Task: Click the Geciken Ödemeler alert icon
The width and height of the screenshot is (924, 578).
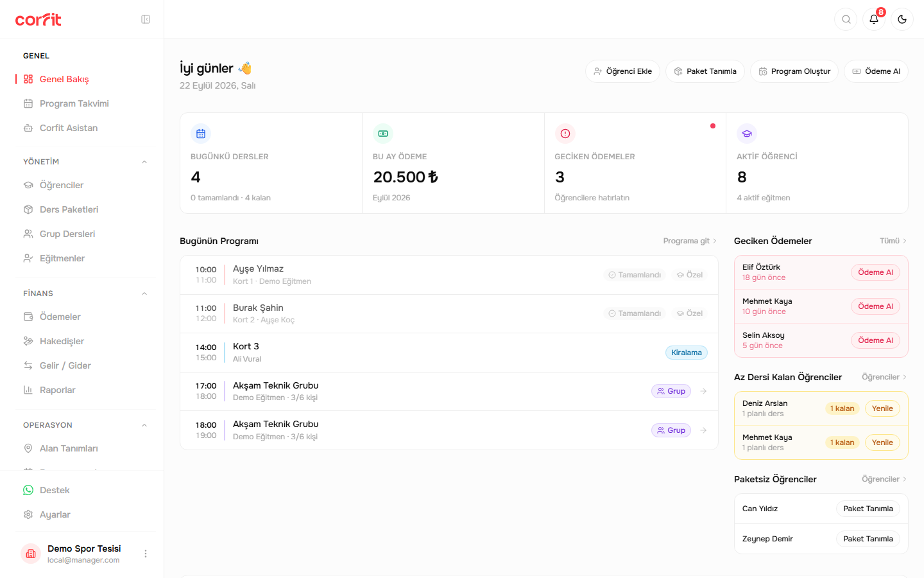Action: tap(565, 134)
